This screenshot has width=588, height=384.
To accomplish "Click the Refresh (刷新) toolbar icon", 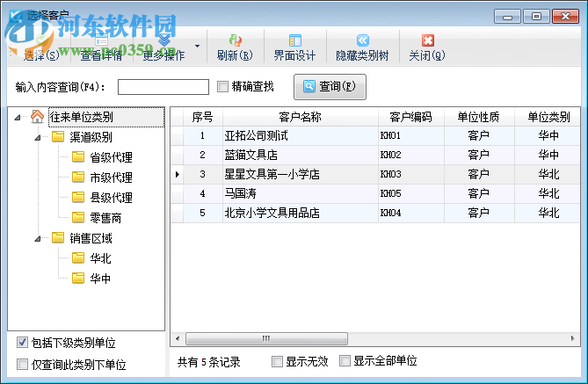I will coord(235,40).
